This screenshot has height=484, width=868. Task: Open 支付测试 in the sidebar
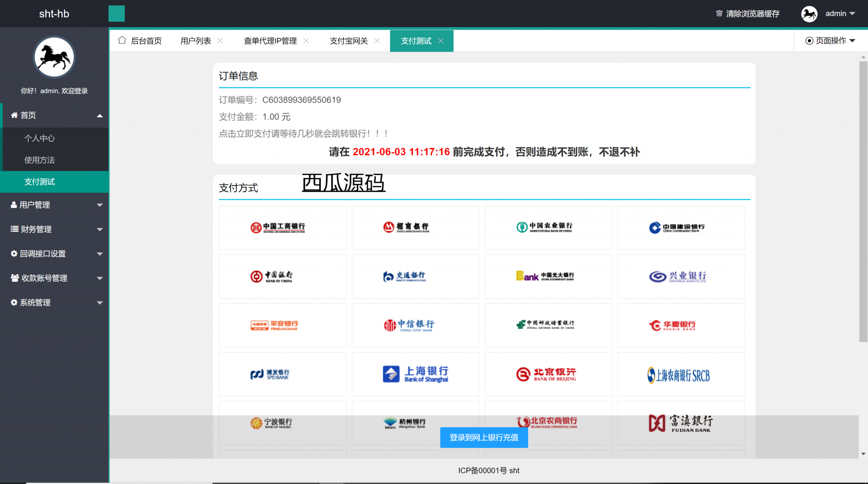[x=55, y=182]
